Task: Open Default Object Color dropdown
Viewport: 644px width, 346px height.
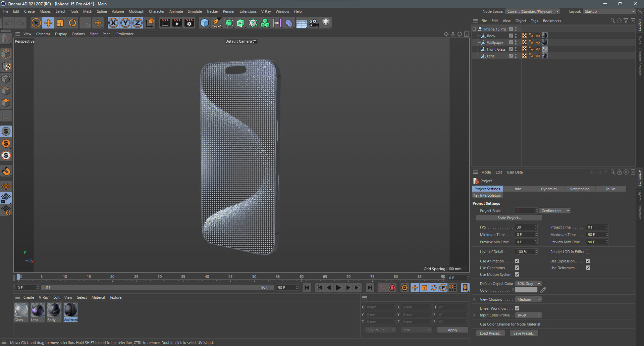Action: click(528, 284)
